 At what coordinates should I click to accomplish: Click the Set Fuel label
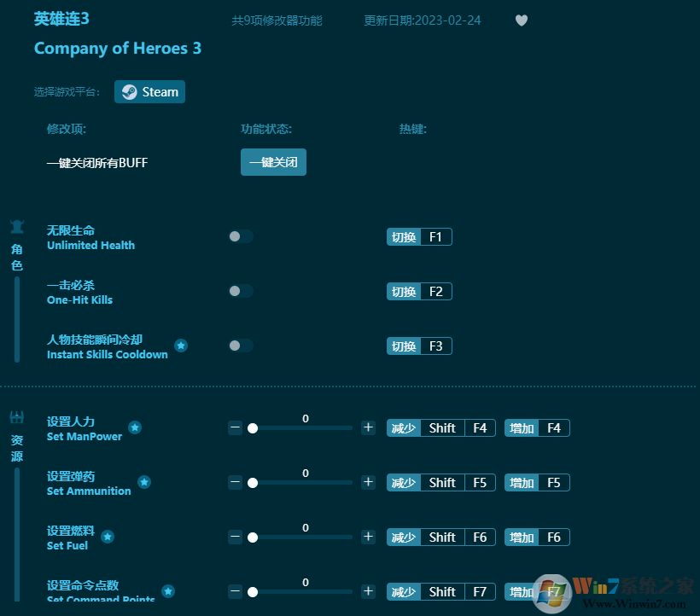(67, 545)
